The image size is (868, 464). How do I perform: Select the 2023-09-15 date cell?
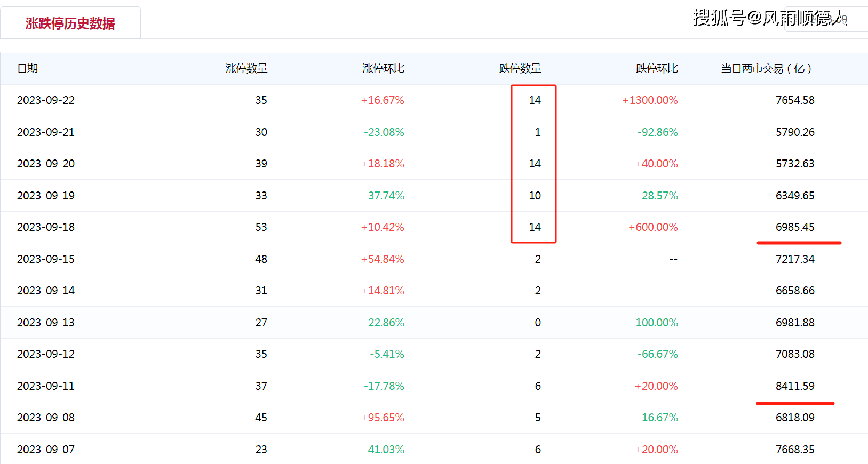click(x=46, y=259)
